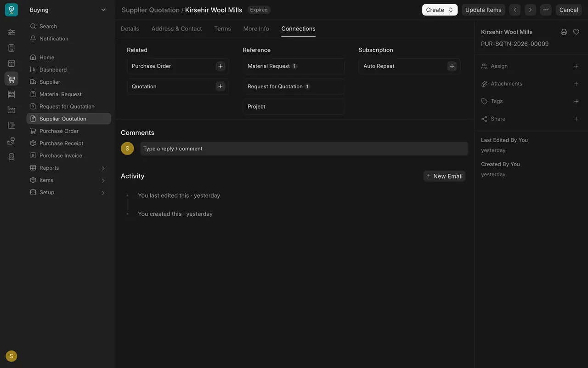The width and height of the screenshot is (588, 368).
Task: Add an assignee with Assign plus
Action: click(576, 66)
